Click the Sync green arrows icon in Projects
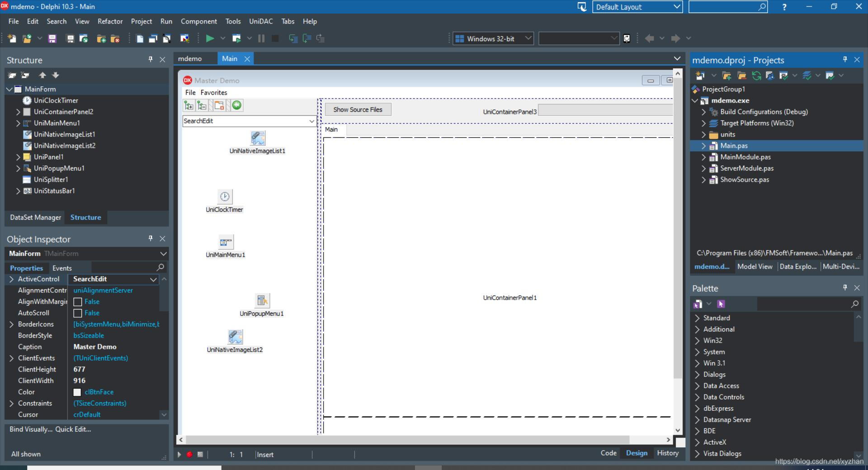The height and width of the screenshot is (470, 868). tap(756, 75)
